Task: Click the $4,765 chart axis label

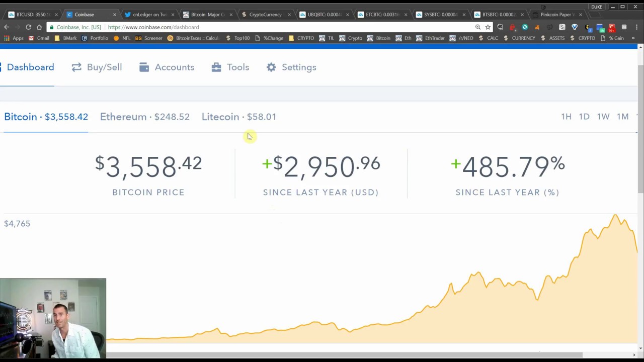Action: 17,224
